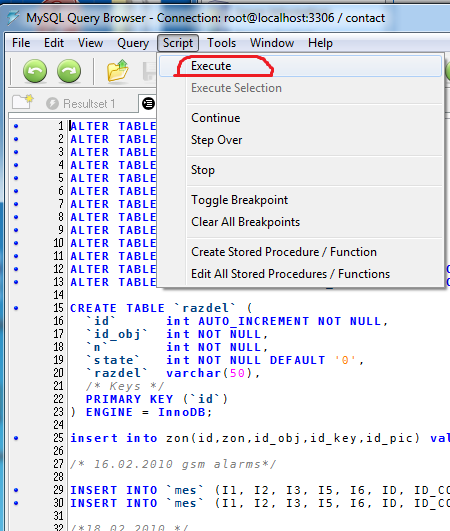Open the Window menu
Screen dimensions: 450x531
[x=272, y=43]
